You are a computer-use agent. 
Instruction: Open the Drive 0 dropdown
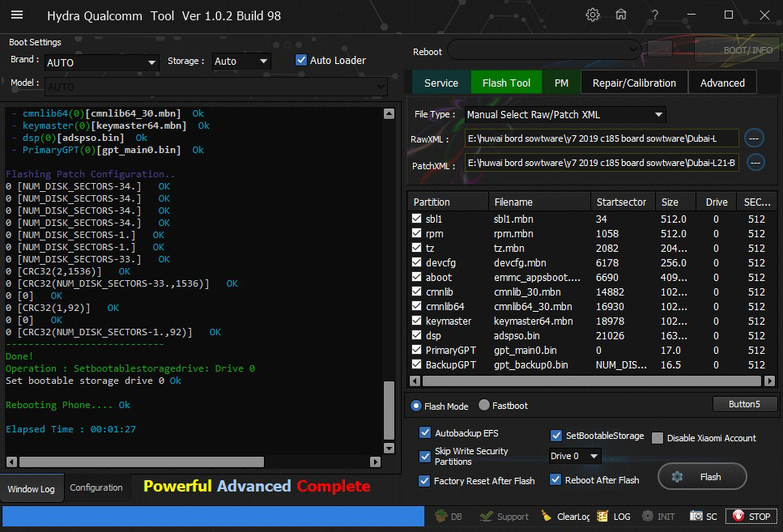574,456
